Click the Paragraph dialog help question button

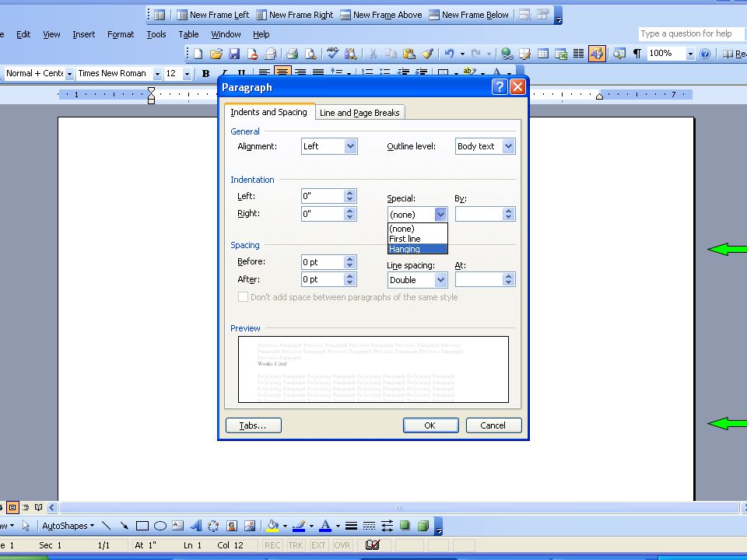point(500,86)
